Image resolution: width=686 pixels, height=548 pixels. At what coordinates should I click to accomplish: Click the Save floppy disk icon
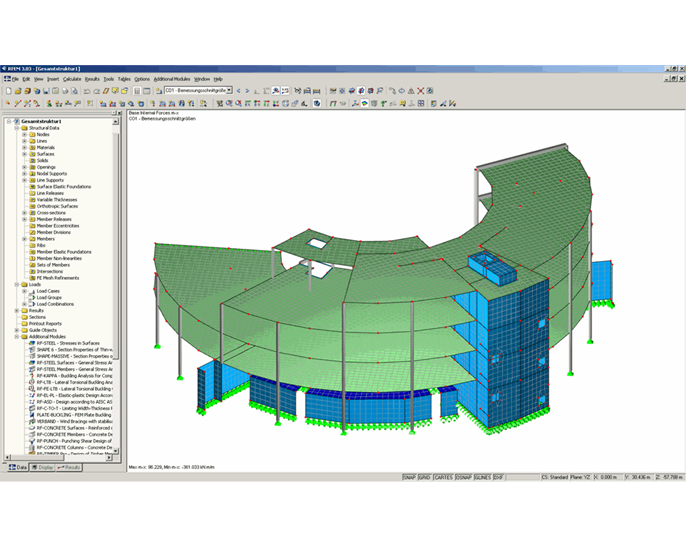(46, 91)
